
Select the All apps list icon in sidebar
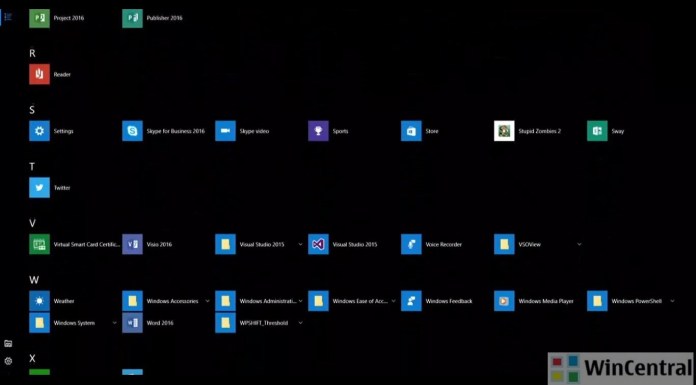pyautogui.click(x=8, y=17)
